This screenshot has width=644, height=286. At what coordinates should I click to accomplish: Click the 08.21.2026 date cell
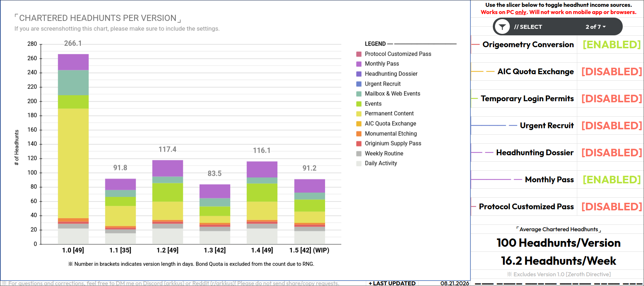coord(455,283)
